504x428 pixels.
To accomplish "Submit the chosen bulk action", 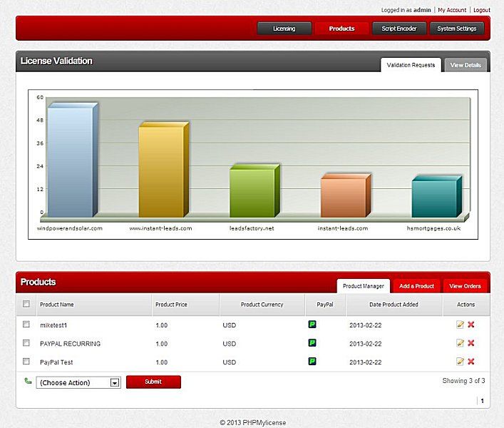I will coord(153,382).
